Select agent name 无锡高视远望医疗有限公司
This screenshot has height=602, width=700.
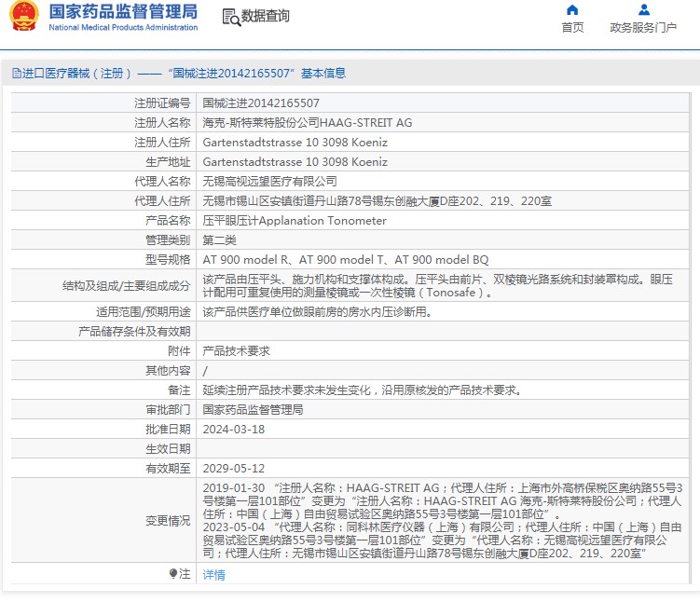[269, 181]
